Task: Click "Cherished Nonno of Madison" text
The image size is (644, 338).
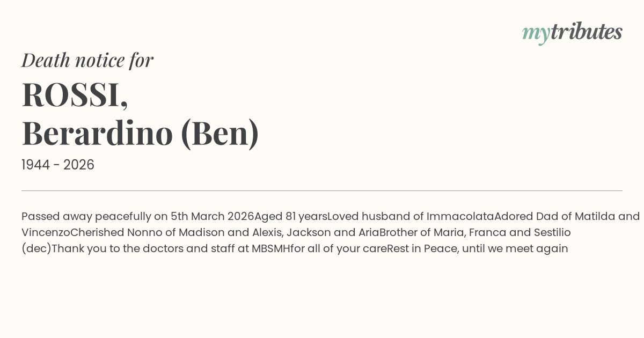Action: (142, 232)
